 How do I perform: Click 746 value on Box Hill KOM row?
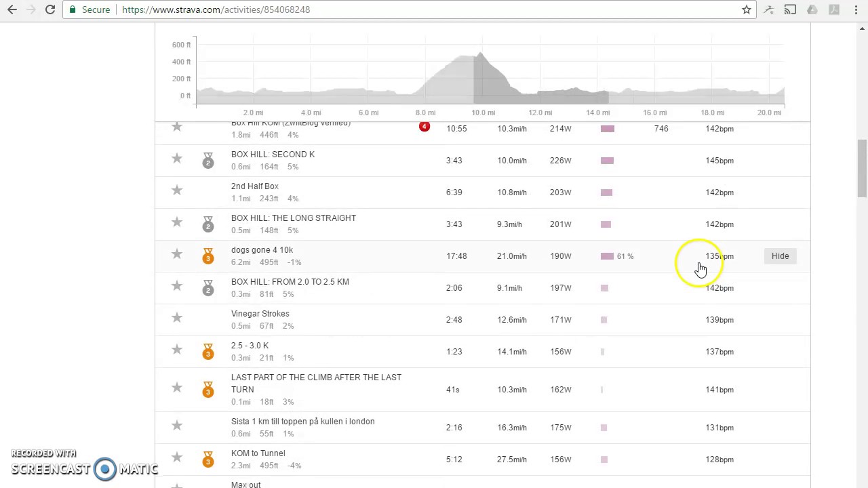[x=661, y=129]
